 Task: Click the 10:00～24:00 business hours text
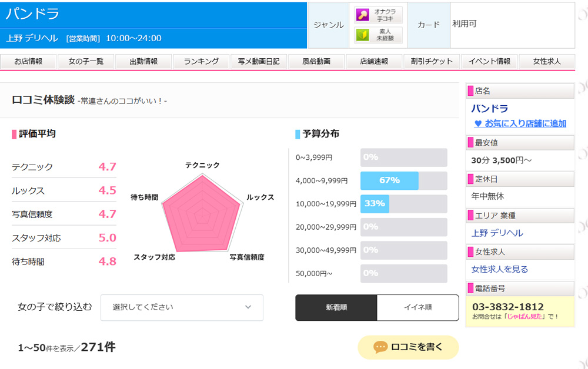coord(133,38)
